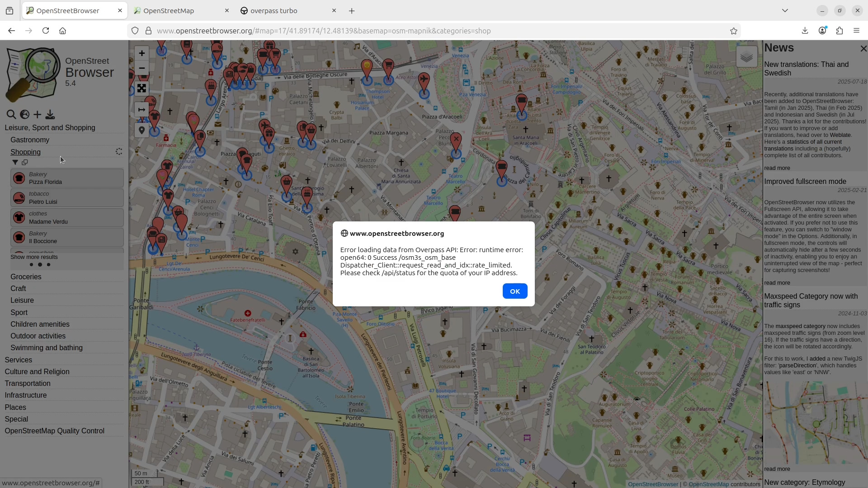Screen dimensions: 868x488
Task: Expand the Groceries subcategory
Action: [26, 277]
